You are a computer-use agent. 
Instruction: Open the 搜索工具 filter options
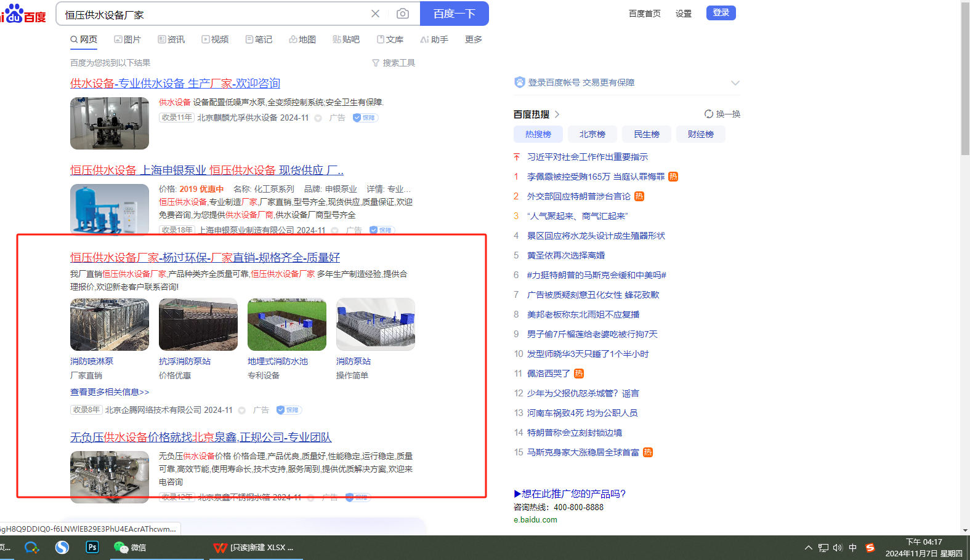point(394,63)
